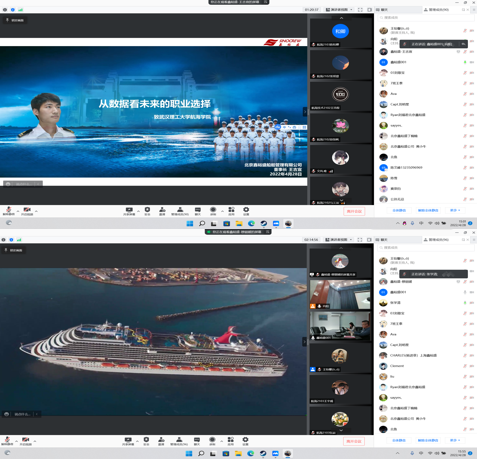
Task: Click red Leave Meeting button, top window
Action: pos(354,211)
